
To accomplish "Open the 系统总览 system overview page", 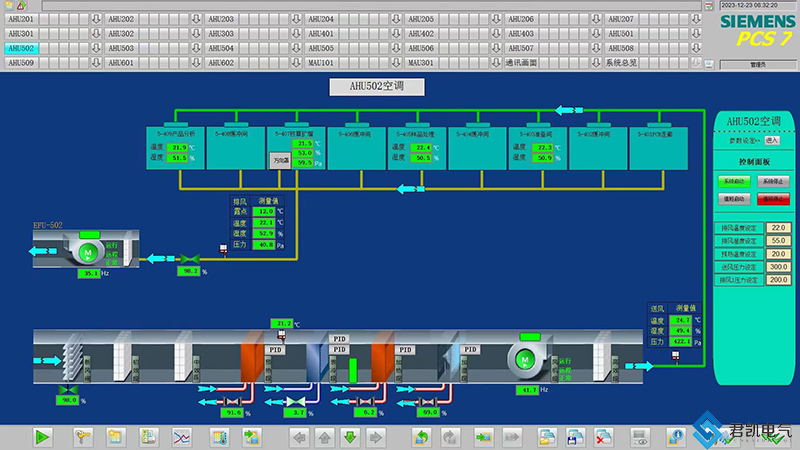I will pyautogui.click(x=620, y=63).
